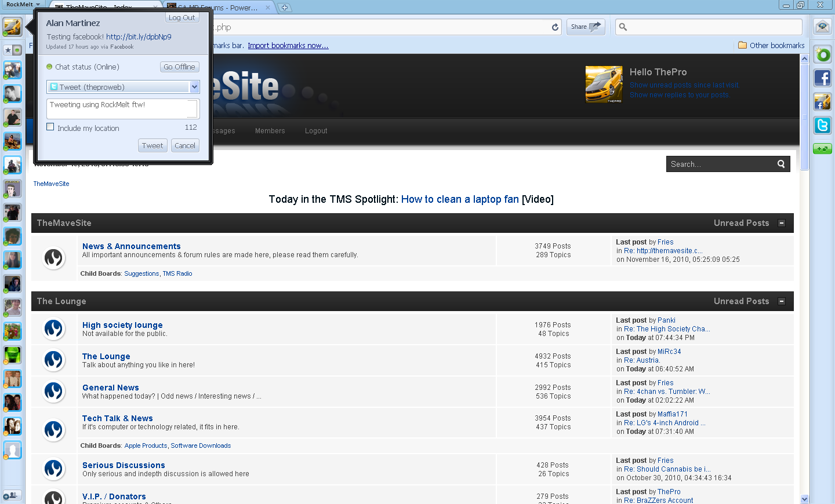Open the Other bookmarks folder
The image size is (835, 504).
tap(771, 45)
